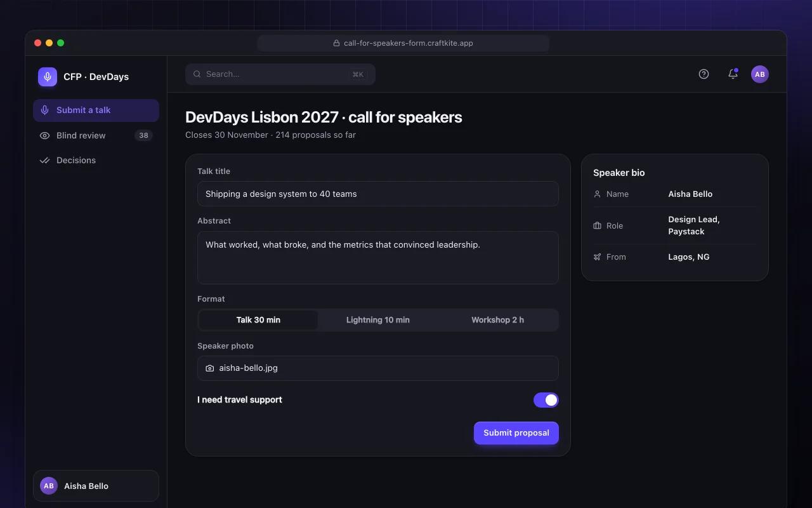This screenshot has width=812, height=508.
Task: Click the AB avatar beside Aisha Bello in sidebar
Action: coord(49,486)
